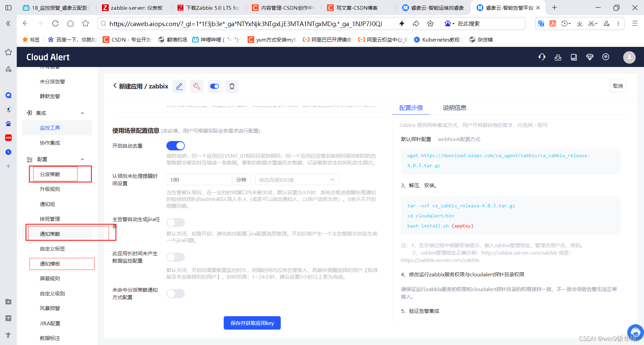This screenshot has height=345, width=644.
Task: Open 分派策略 in the sidebar
Action: click(50, 175)
